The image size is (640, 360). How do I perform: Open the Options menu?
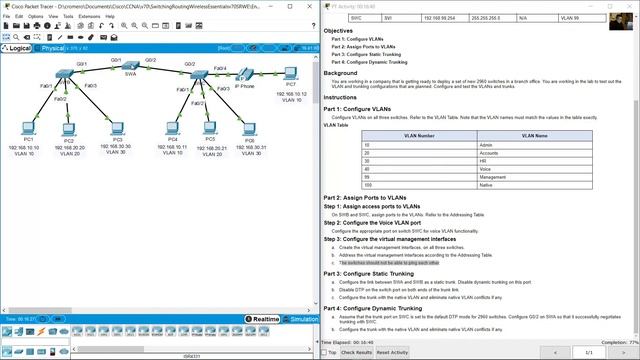tap(36, 16)
